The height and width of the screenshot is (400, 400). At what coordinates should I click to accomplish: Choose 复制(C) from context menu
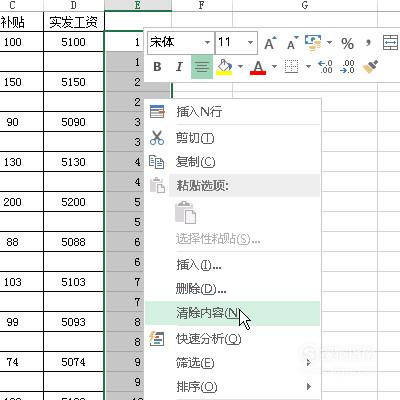(x=233, y=162)
